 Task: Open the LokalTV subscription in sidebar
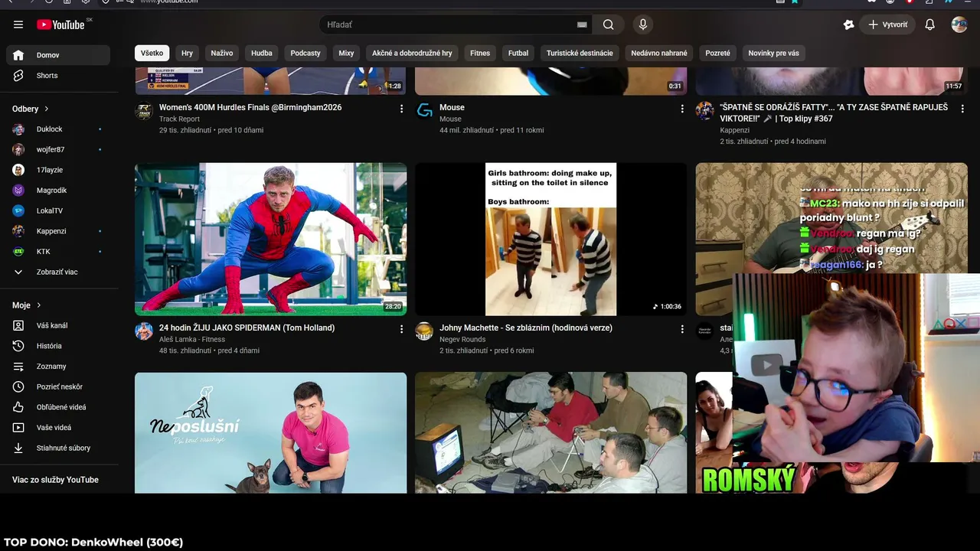[58, 211]
